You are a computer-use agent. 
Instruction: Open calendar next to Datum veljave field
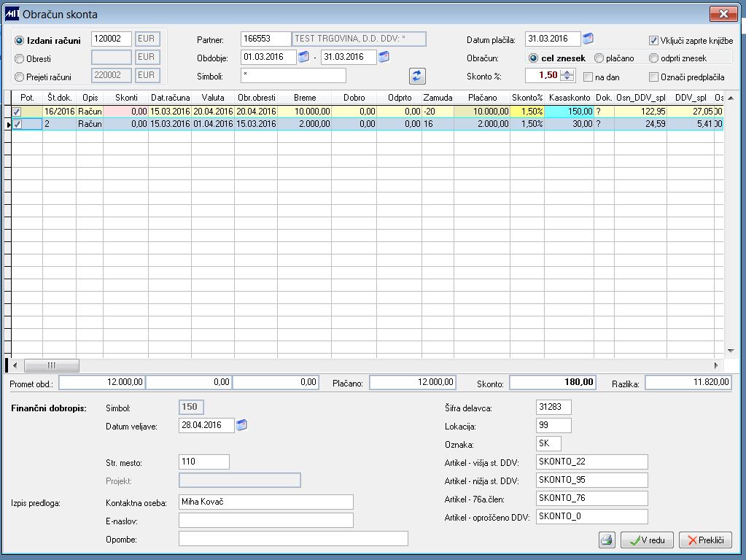click(x=241, y=425)
